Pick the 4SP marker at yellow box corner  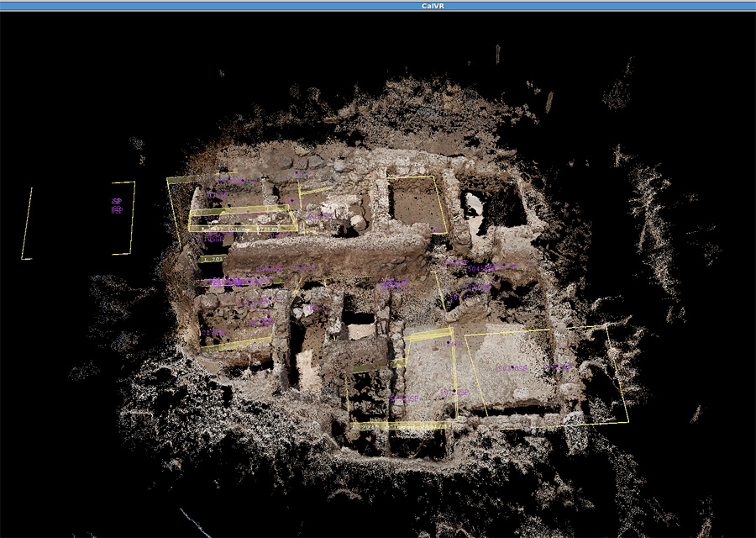point(438,229)
